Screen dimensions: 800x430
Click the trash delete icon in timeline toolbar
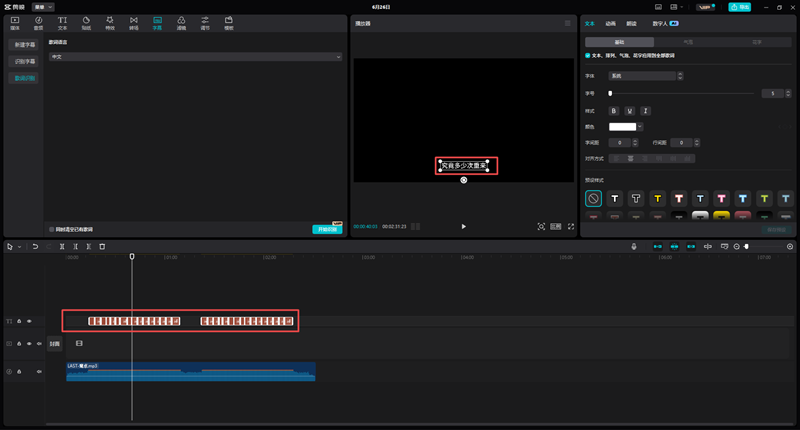coord(101,246)
